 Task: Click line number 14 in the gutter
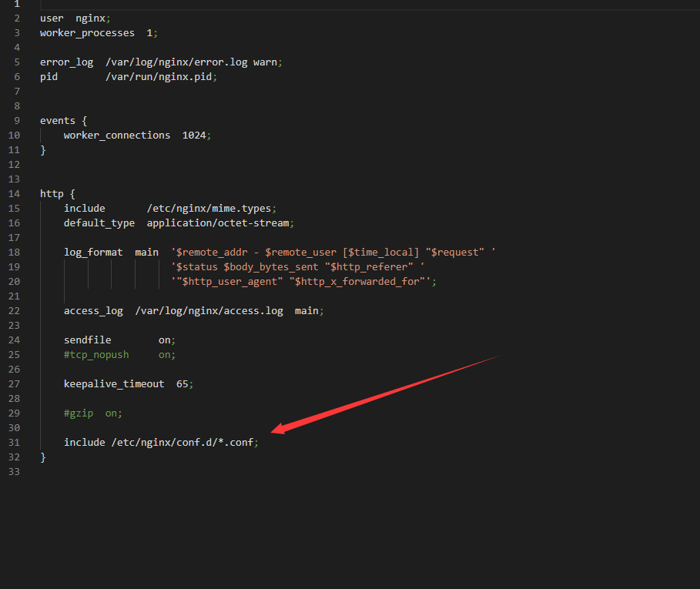pos(14,194)
